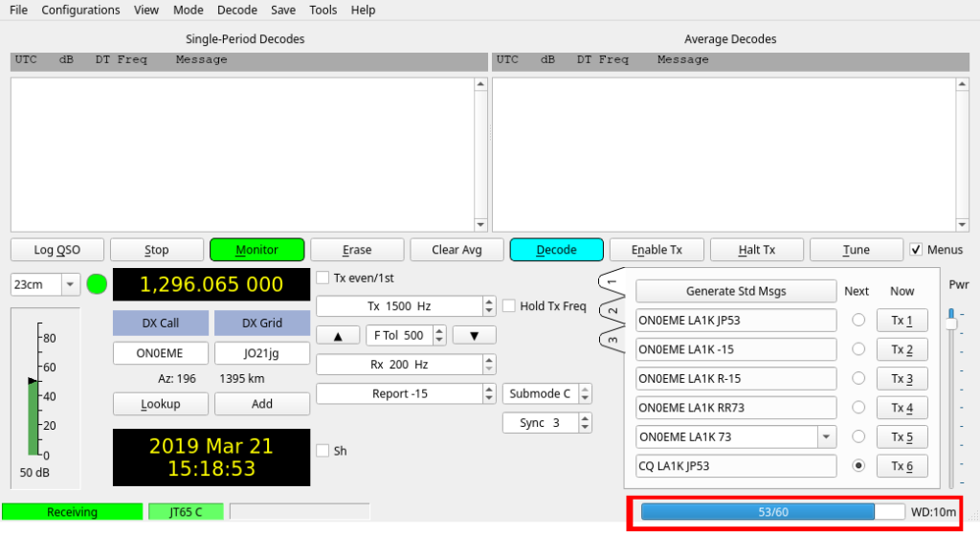Click the Pwr slider handle
Viewport: 980px width, 536px height.
click(x=950, y=324)
